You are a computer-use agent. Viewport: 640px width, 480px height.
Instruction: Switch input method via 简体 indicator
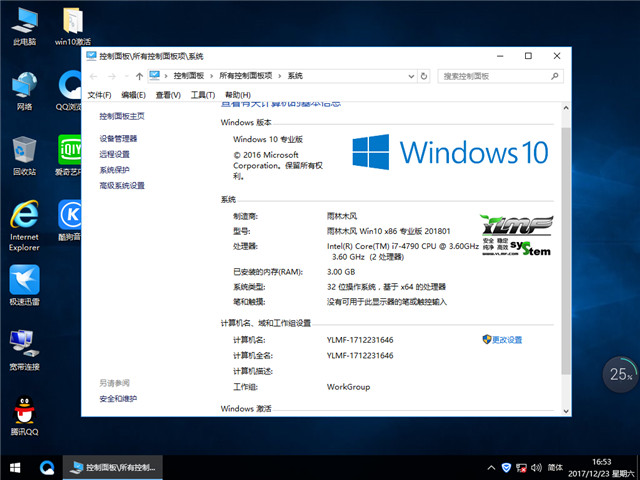pyautogui.click(x=555, y=468)
